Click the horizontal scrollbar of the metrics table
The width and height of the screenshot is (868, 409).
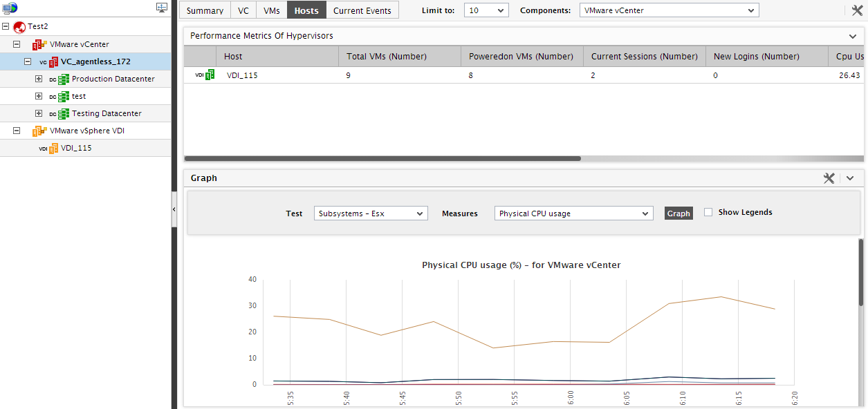click(382, 158)
